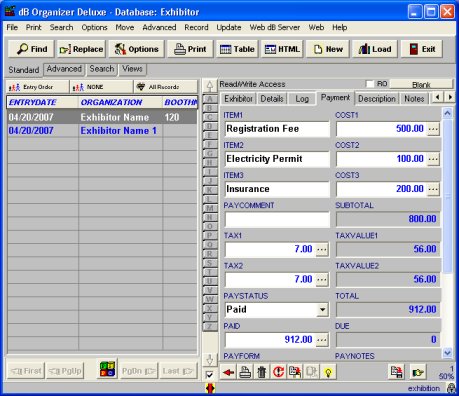Image resolution: width=459 pixels, height=396 pixels.
Task: Toggle the RO read-only checkbox
Action: [x=370, y=84]
